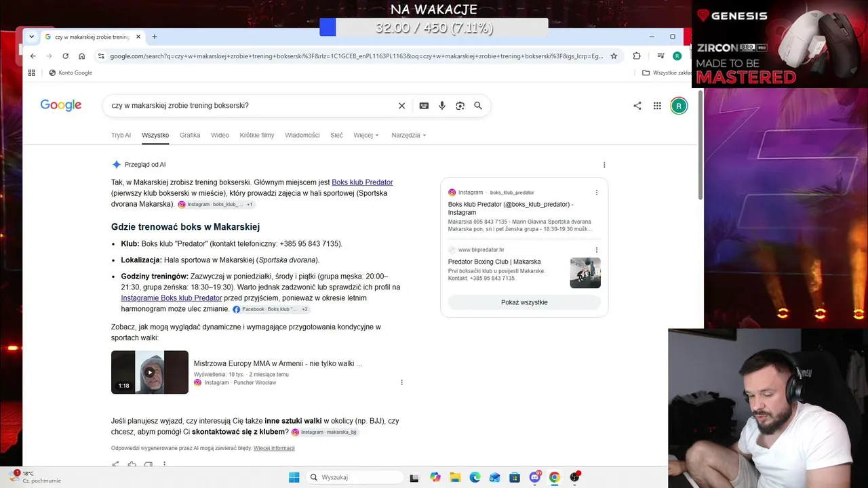
Task: Open Copilot from the taskbar
Action: [435, 477]
